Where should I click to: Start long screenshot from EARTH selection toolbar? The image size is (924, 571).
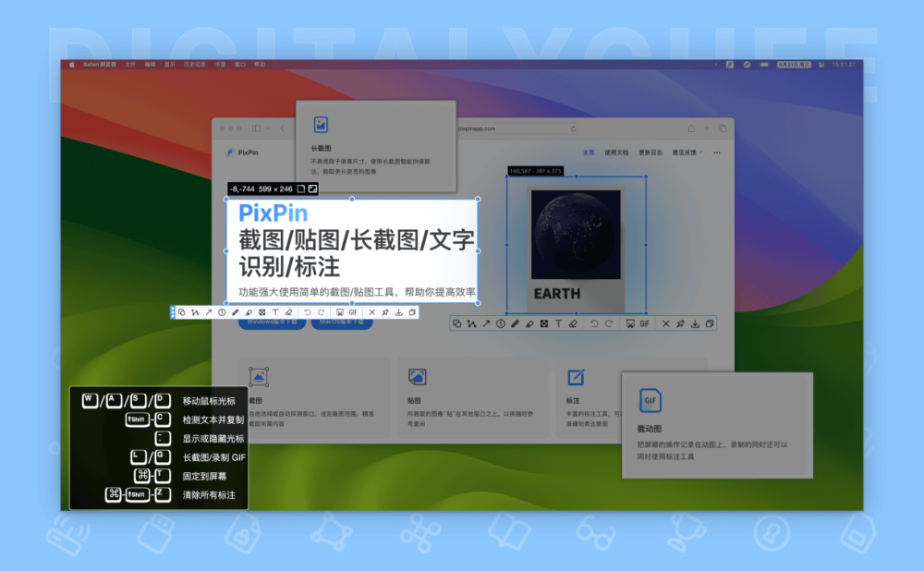click(x=630, y=323)
